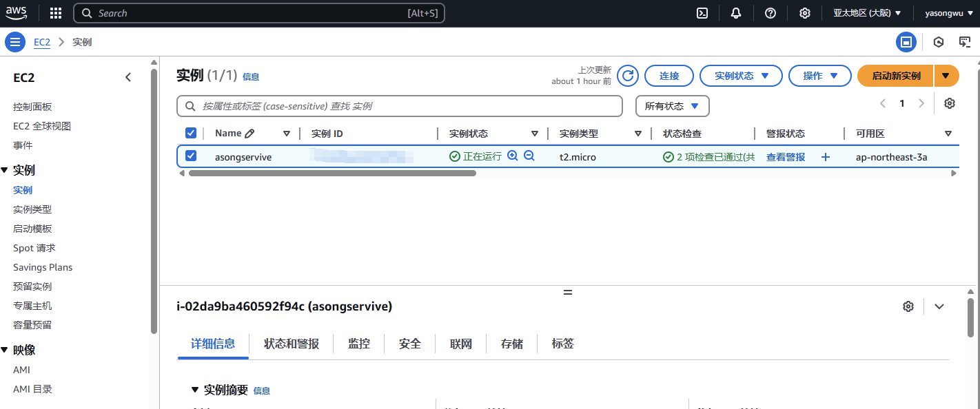Click the edit Name pencil icon
980x409 pixels.
coord(249,134)
